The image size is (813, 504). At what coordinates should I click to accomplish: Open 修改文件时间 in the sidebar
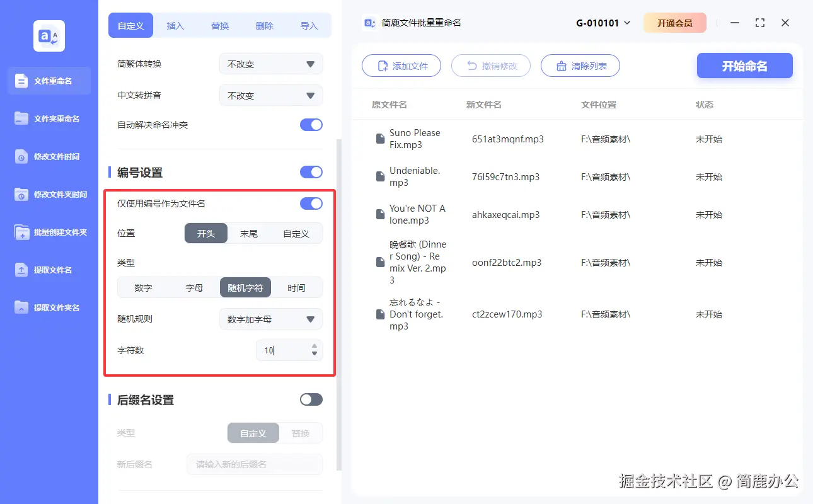(x=49, y=156)
